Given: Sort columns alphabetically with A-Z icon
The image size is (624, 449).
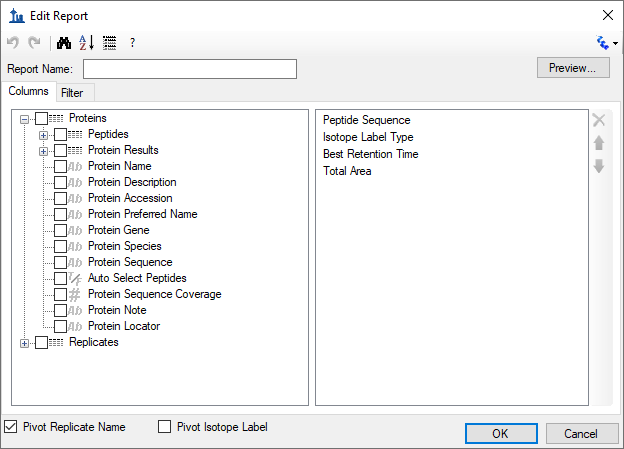Looking at the screenshot, I should tap(86, 43).
